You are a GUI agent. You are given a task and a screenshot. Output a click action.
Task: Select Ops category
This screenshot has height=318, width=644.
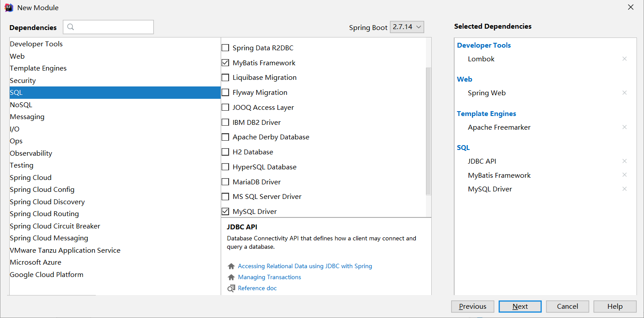pos(115,141)
